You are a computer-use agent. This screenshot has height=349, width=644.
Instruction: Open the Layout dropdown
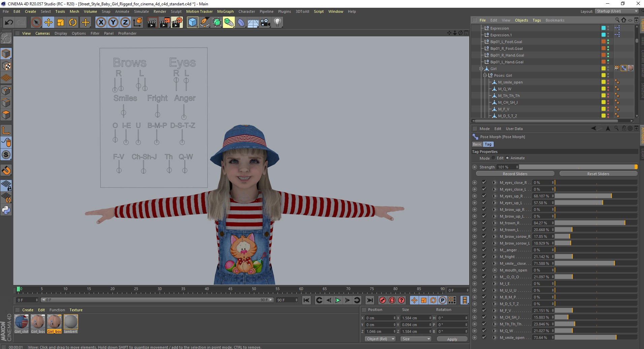click(x=617, y=11)
